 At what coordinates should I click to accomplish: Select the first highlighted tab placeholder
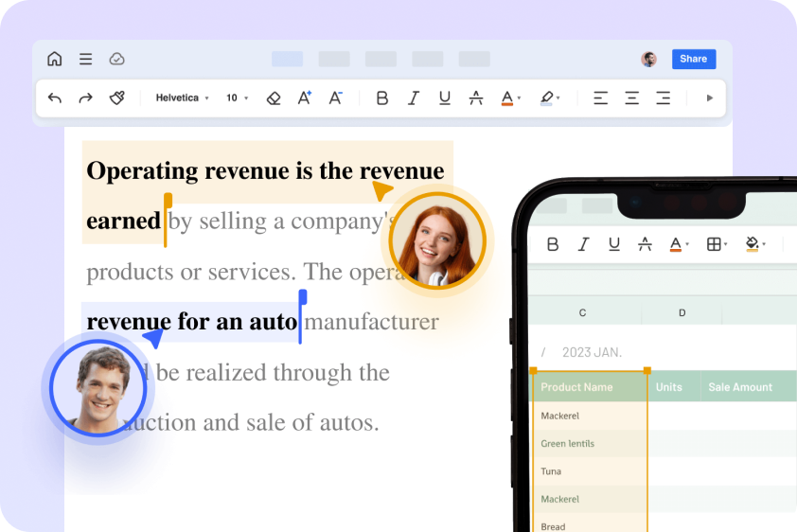point(287,59)
